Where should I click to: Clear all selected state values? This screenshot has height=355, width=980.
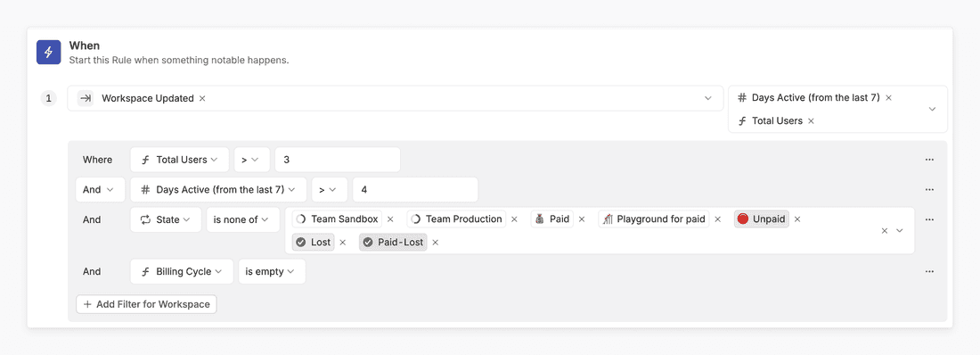(885, 230)
